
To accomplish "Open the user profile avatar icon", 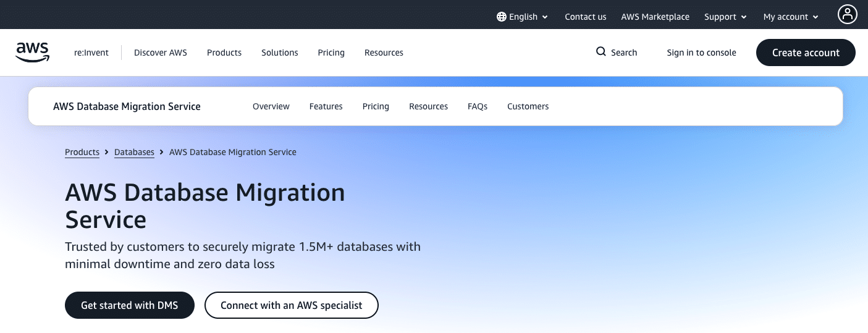I will 847,14.
